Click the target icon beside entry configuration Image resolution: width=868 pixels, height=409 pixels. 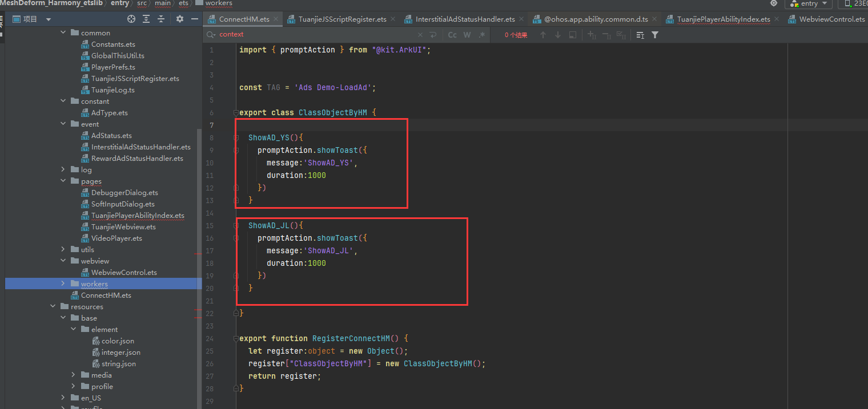773,3
